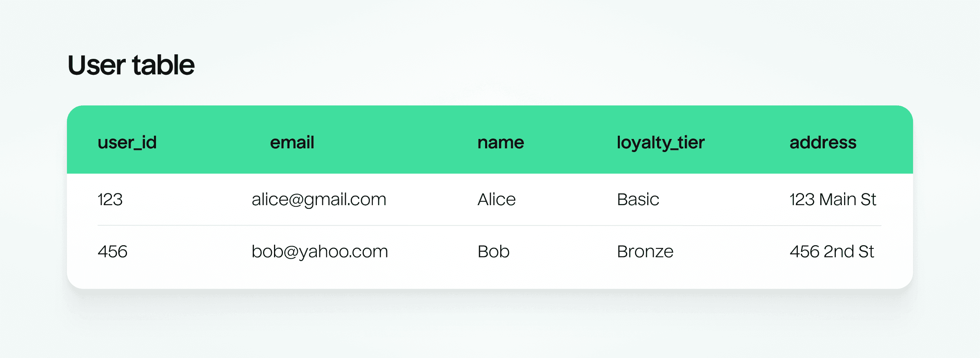Click the loyalty_tier column header
980x358 pixels.
point(661,143)
